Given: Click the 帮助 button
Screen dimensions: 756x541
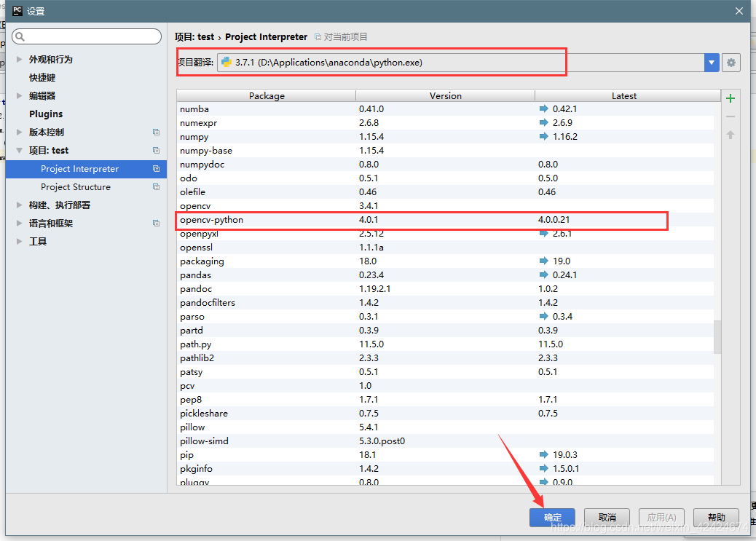Looking at the screenshot, I should (x=716, y=518).
